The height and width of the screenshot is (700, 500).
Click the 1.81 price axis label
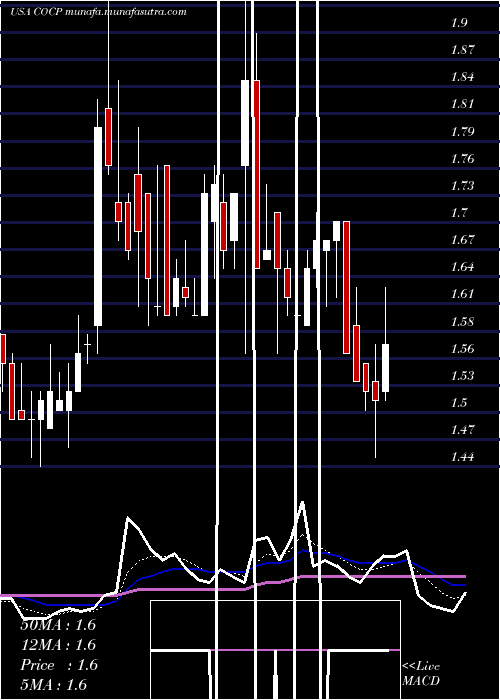[x=462, y=104]
